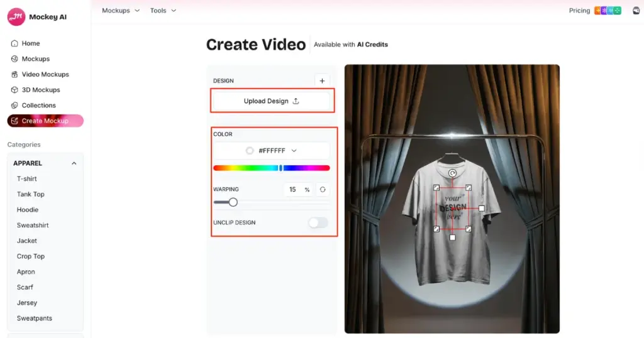Open the Pricing link
This screenshot has height=338, width=644.
click(579, 11)
